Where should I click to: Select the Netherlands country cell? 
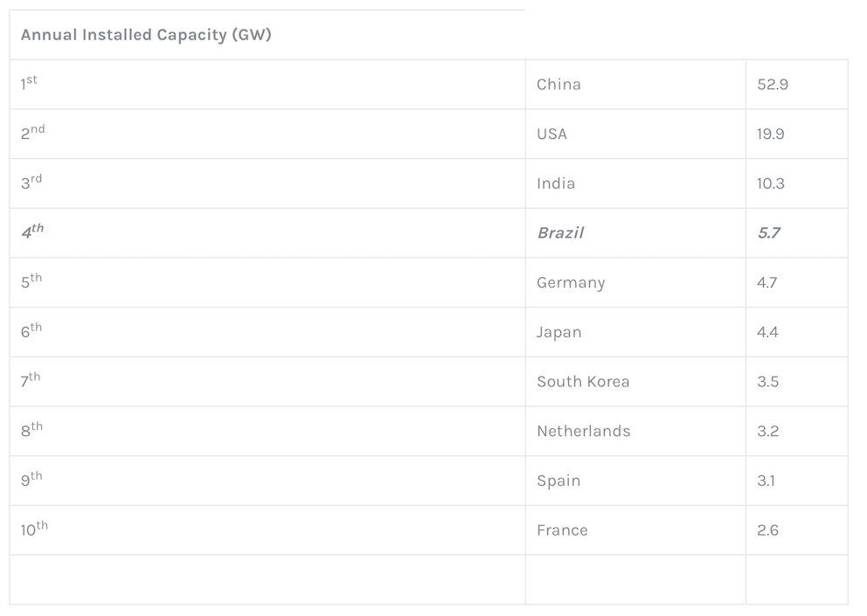click(583, 431)
